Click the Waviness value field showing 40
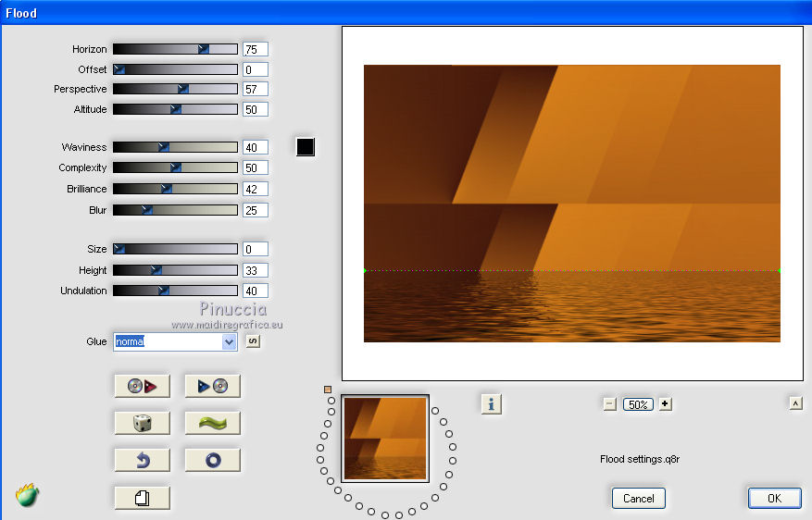The width and height of the screenshot is (812, 520). 256,147
